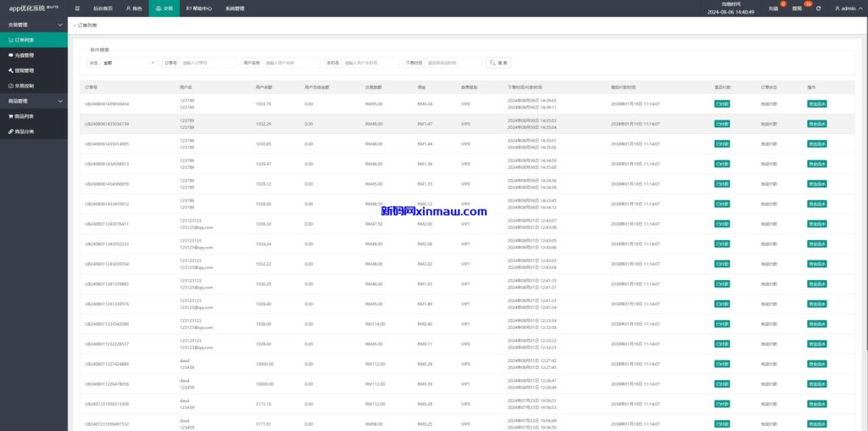Go to 系统管理 in top menu
This screenshot has height=431, width=868.
click(x=235, y=8)
